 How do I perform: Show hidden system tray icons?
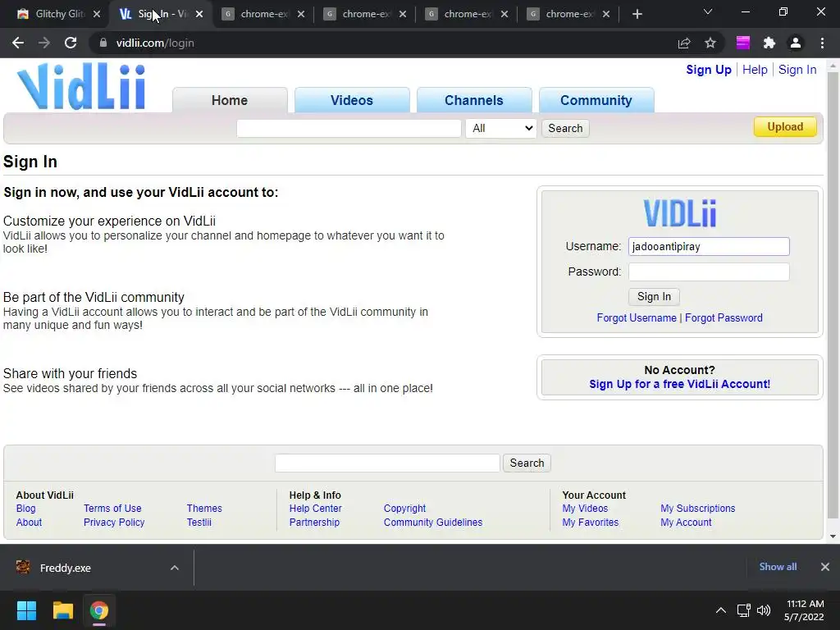point(721,610)
